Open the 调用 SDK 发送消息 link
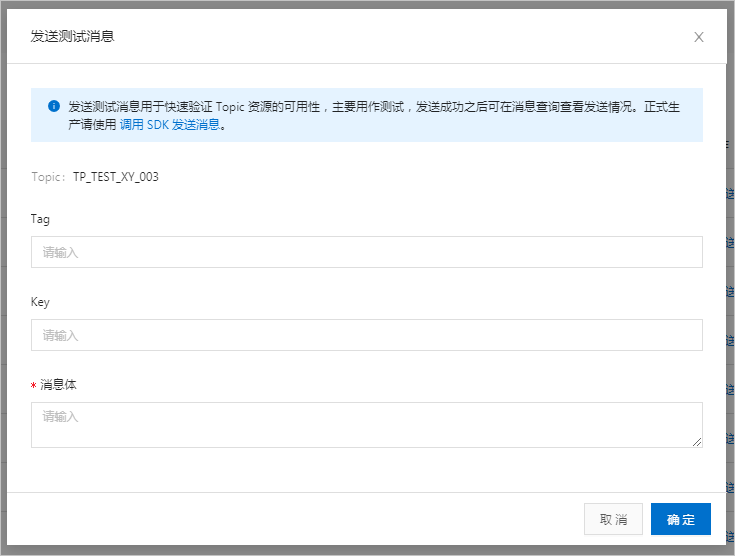The width and height of the screenshot is (735, 556). coord(170,125)
